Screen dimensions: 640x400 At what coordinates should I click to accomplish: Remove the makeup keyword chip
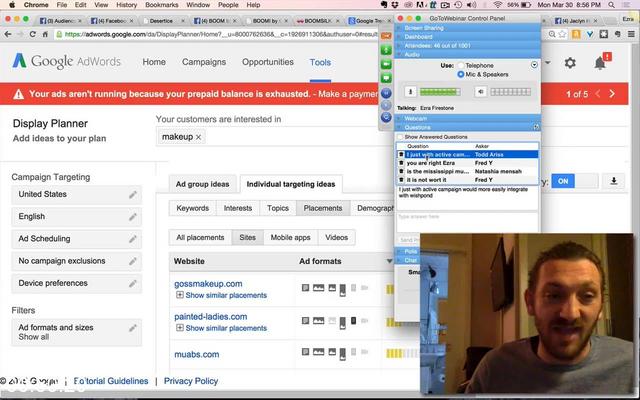pyautogui.click(x=198, y=137)
